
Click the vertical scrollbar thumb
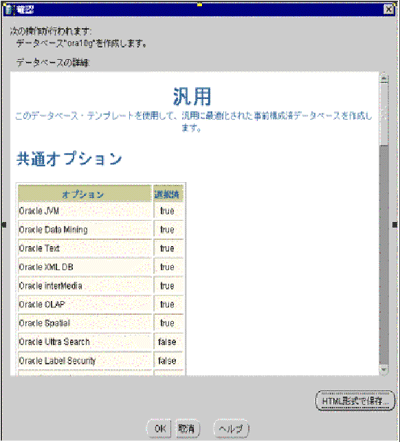pos(384,114)
